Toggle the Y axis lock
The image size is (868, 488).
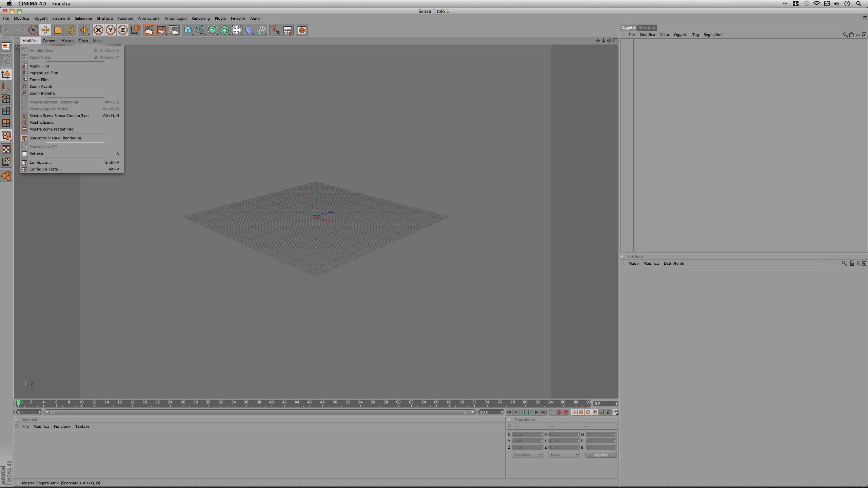coord(111,30)
